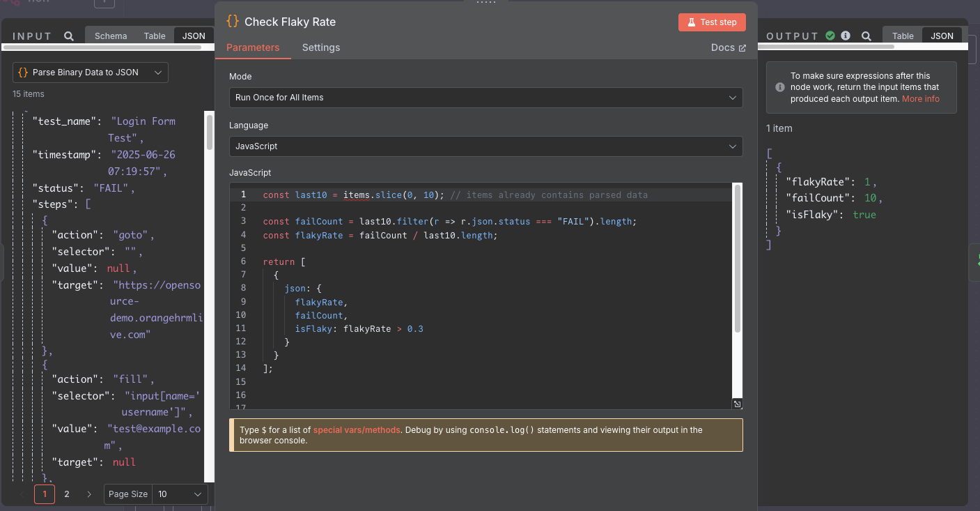Image resolution: width=980 pixels, height=511 pixels.
Task: Click the "value": null line under the goto action
Action: point(95,268)
